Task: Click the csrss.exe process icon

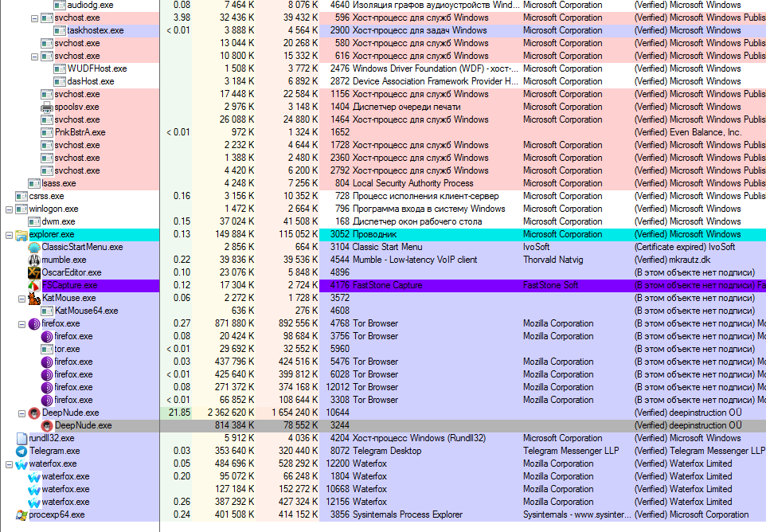Action: click(21, 197)
